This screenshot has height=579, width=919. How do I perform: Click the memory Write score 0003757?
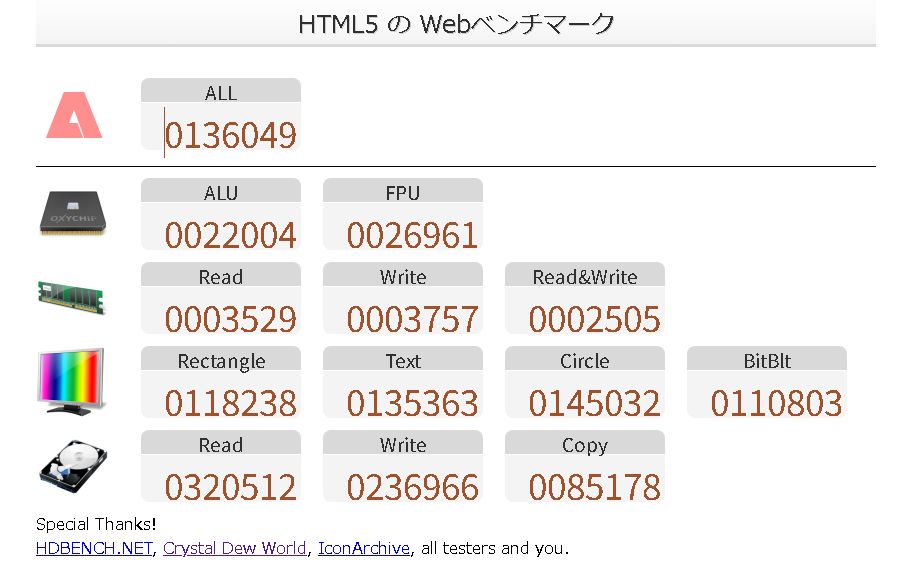click(x=413, y=320)
